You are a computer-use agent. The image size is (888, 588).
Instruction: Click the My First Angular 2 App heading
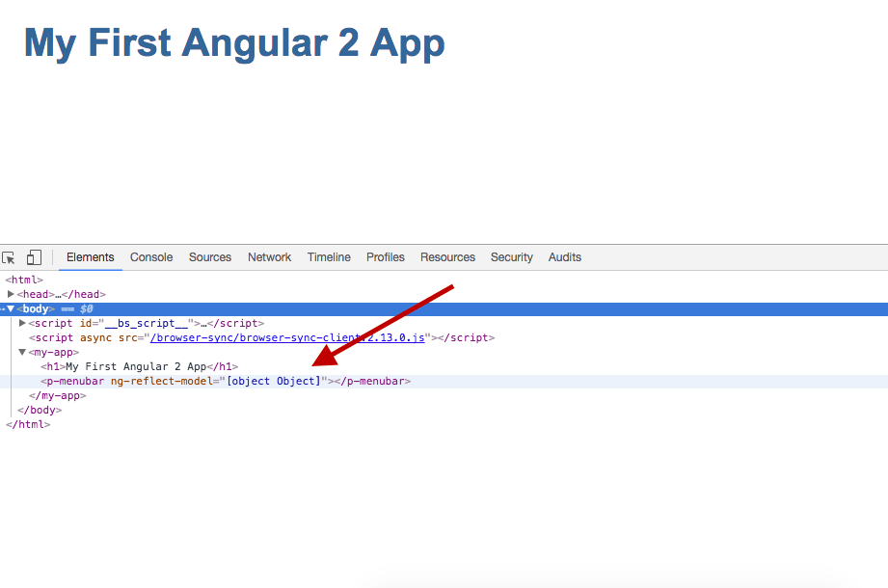point(234,43)
